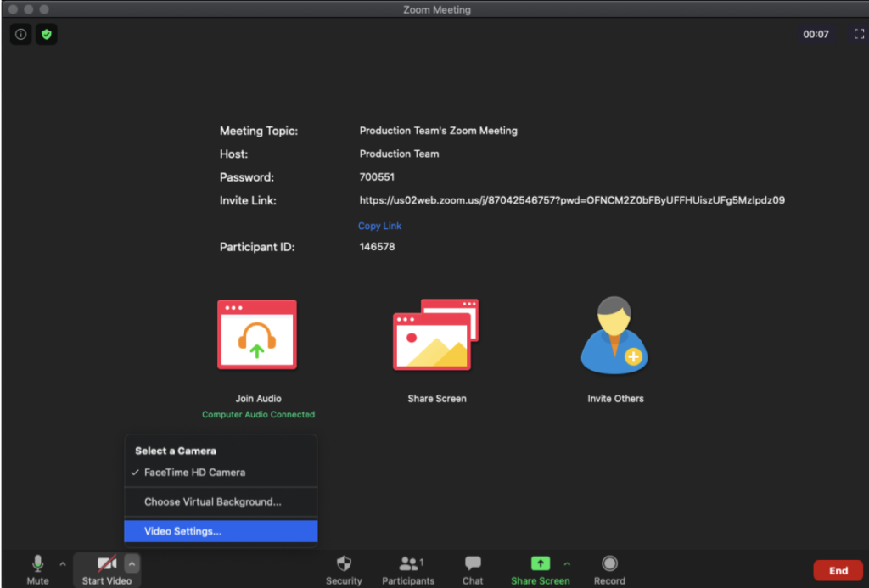This screenshot has height=588, width=869.
Task: Mute the microphone
Action: [x=37, y=569]
